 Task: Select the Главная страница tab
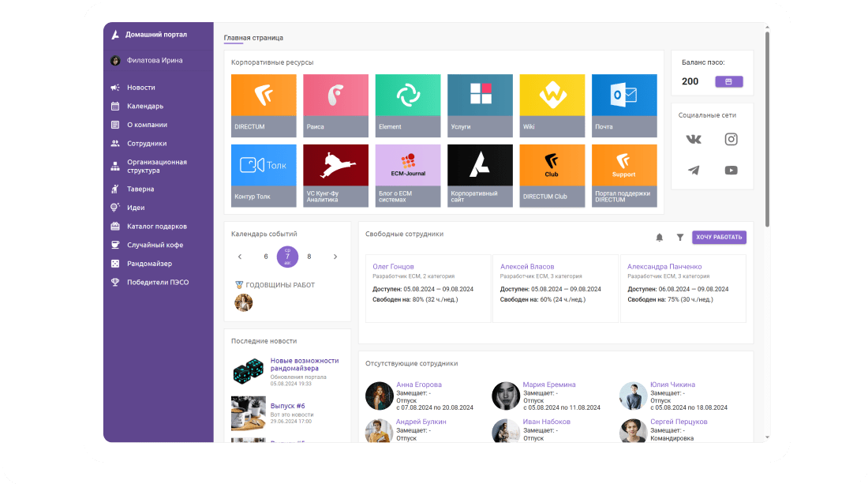(253, 38)
